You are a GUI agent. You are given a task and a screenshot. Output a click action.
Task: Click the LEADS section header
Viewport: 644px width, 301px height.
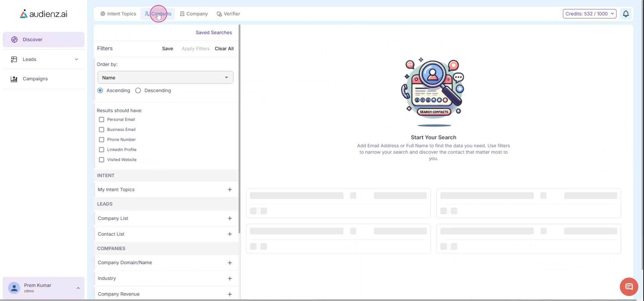pos(105,204)
